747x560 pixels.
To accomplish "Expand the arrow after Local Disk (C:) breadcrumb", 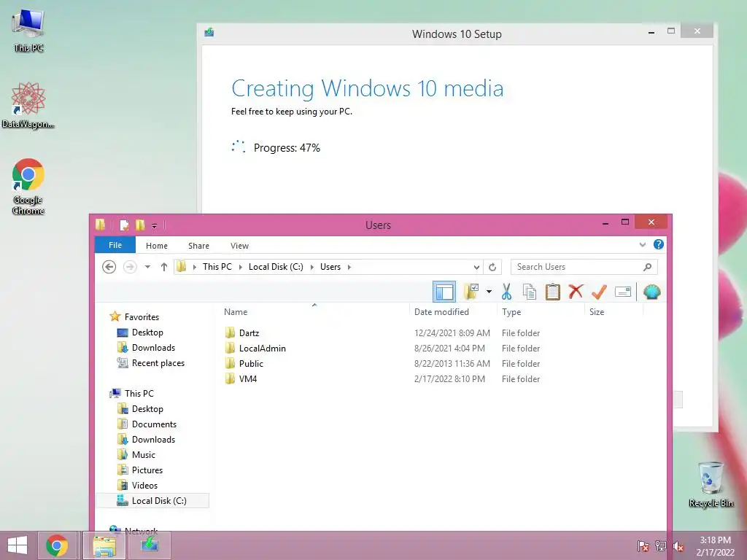I will click(x=312, y=267).
